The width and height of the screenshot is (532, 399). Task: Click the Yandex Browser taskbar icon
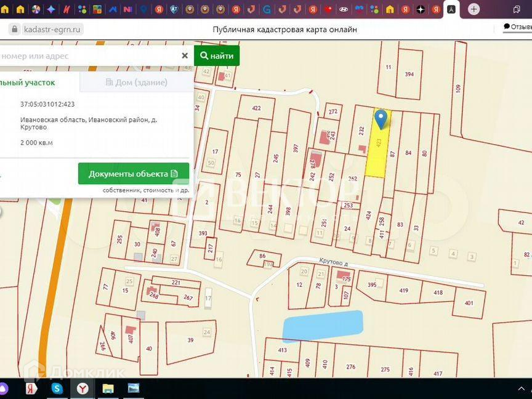pyautogui.click(x=82, y=388)
